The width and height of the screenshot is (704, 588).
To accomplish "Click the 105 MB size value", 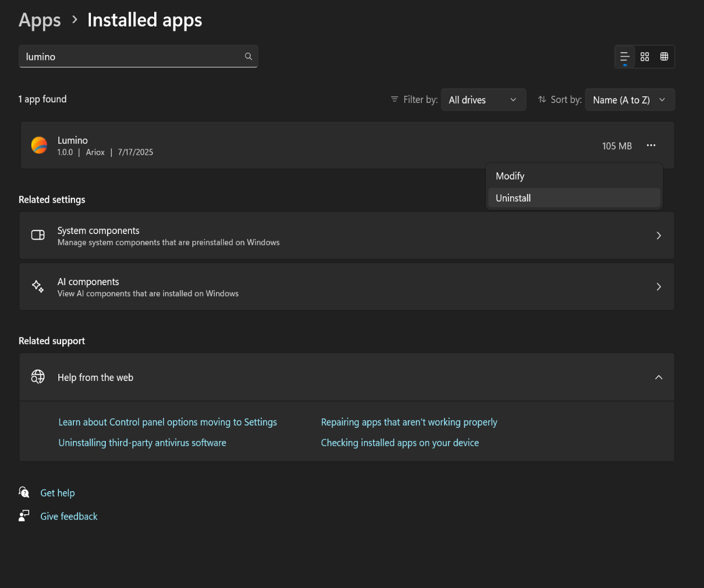I will (617, 146).
